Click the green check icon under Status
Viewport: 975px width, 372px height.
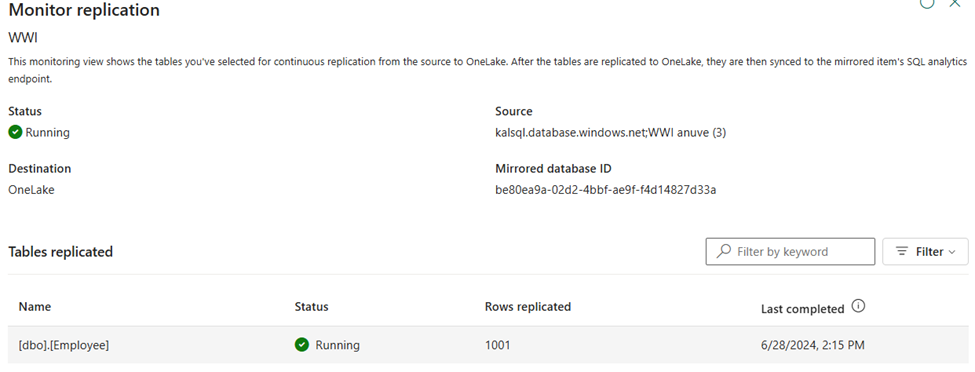point(16,133)
